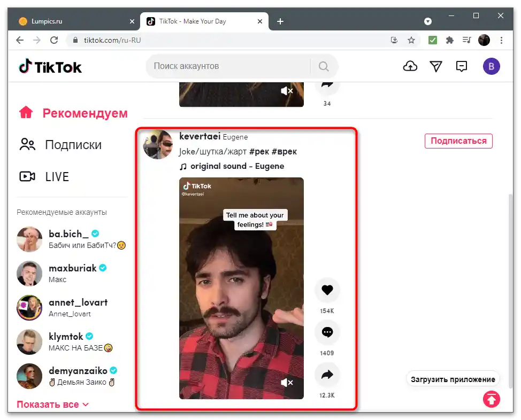Click the scroll to top round button
521x420 pixels.
(x=491, y=399)
